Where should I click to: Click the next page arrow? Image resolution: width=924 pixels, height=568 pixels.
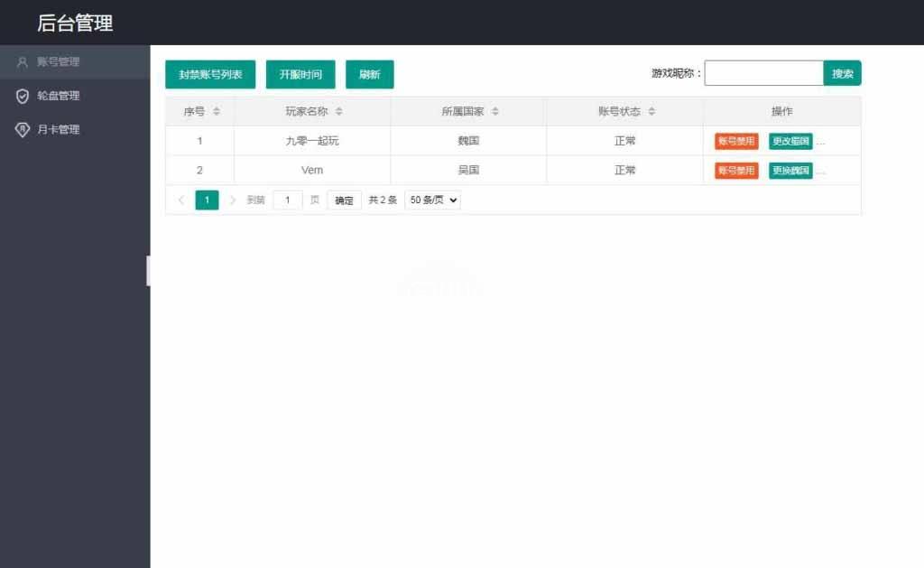pyautogui.click(x=232, y=200)
